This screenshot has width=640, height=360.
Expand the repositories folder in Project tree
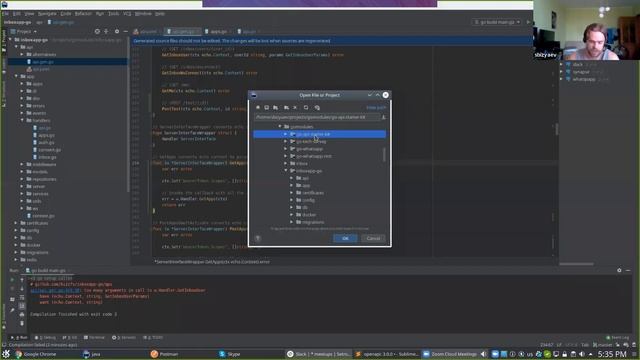click(x=22, y=179)
